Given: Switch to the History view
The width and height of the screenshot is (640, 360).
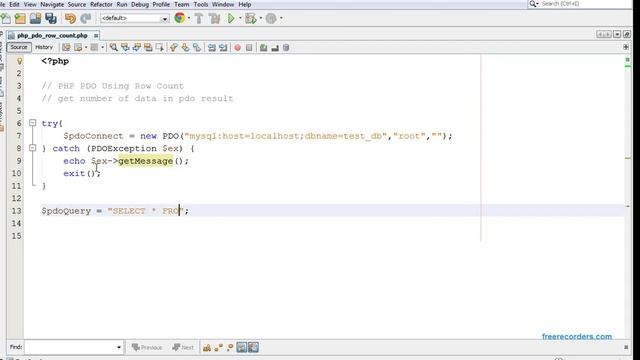Looking at the screenshot, I should [44, 47].
